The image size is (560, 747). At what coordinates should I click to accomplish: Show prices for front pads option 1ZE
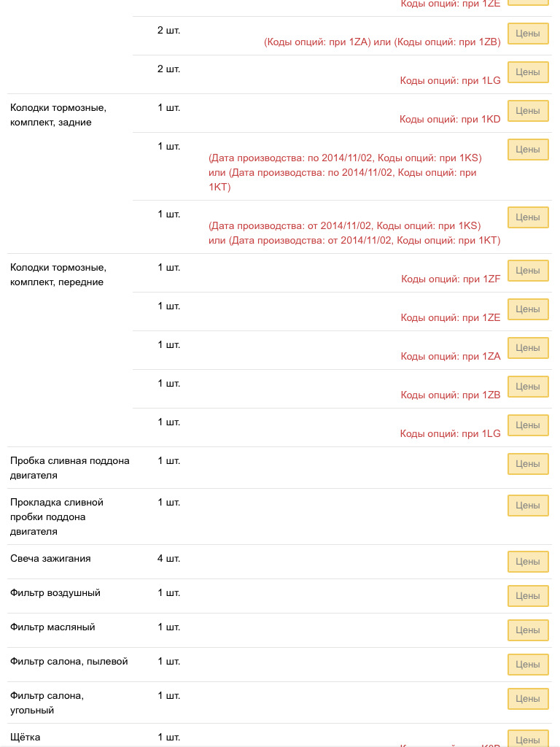tap(528, 309)
